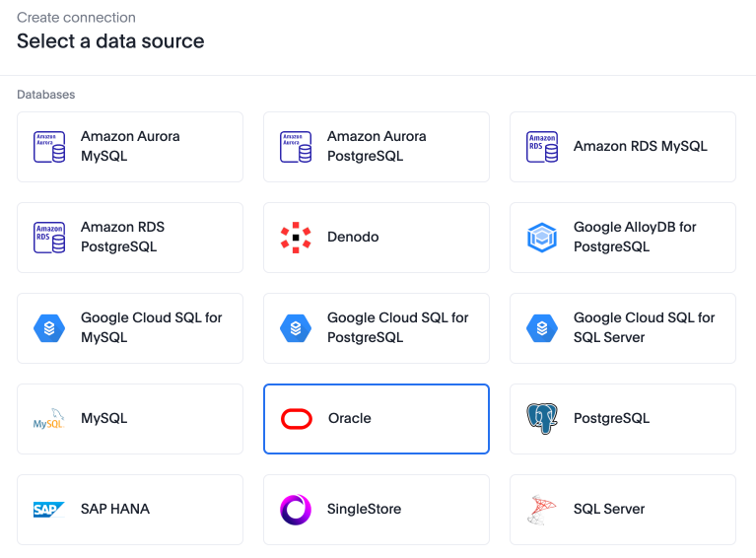
Task: Click the Google Cloud SQL for PostgreSQL icon
Action: click(296, 328)
